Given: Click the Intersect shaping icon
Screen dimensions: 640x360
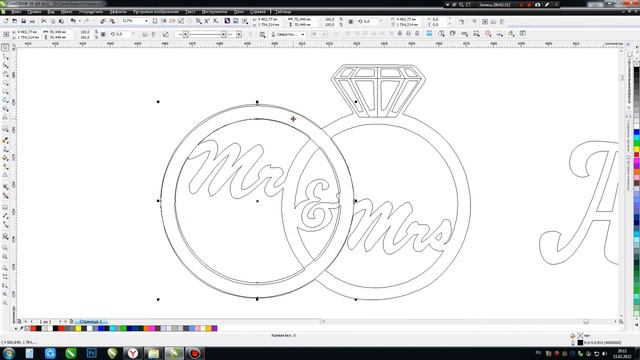Looking at the screenshot, I should (x=366, y=34).
